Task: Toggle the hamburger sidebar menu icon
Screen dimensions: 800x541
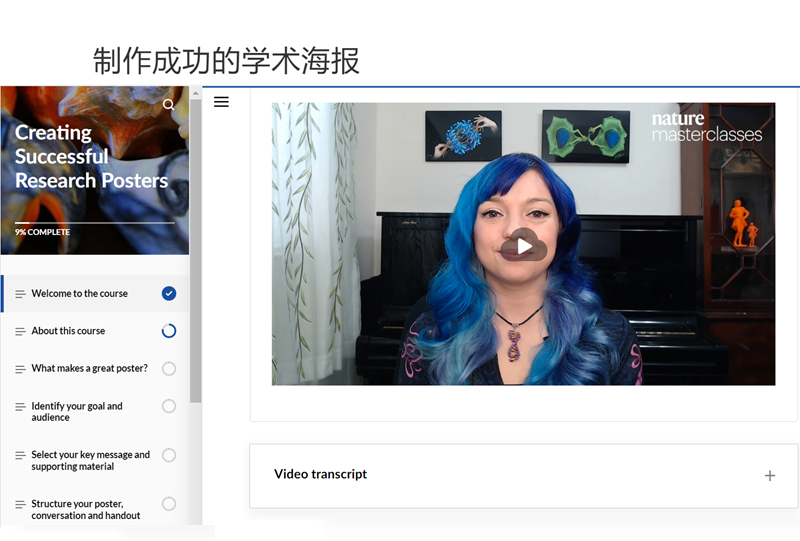Action: click(x=221, y=102)
